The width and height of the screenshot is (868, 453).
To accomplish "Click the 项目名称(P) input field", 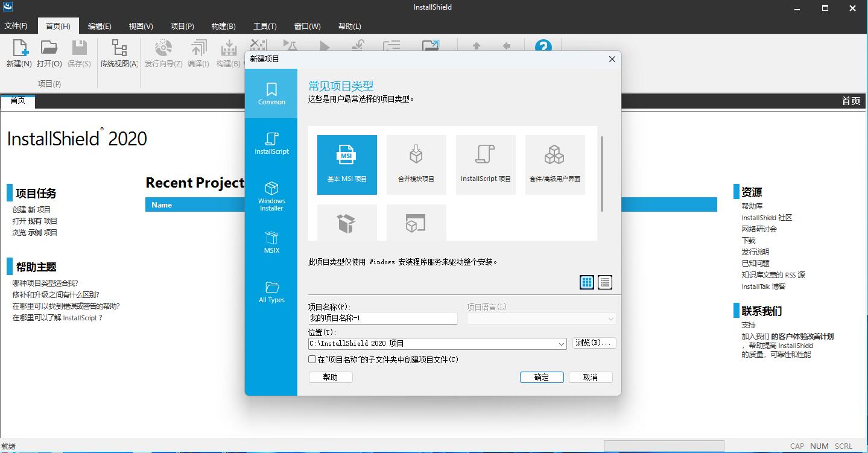I will pyautogui.click(x=382, y=318).
